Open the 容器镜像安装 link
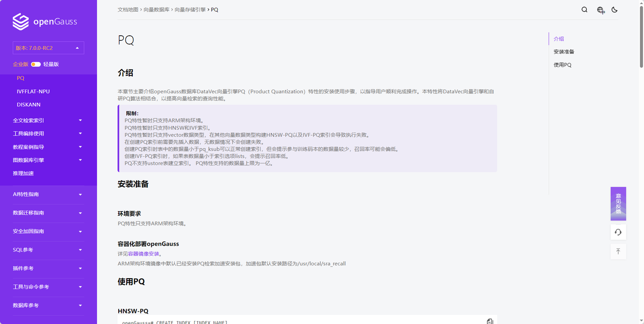Screen dimensions: 644x324 pos(143,254)
